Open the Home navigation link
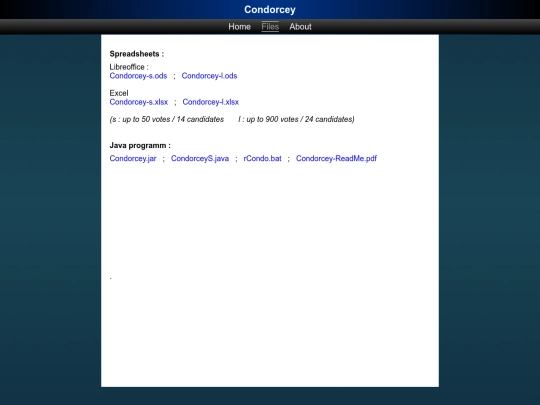Screen dimensions: 540x405 [x=239, y=27]
